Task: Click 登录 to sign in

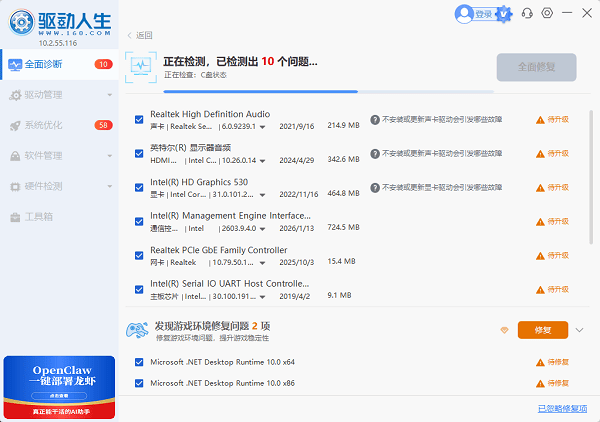Action: [x=483, y=15]
